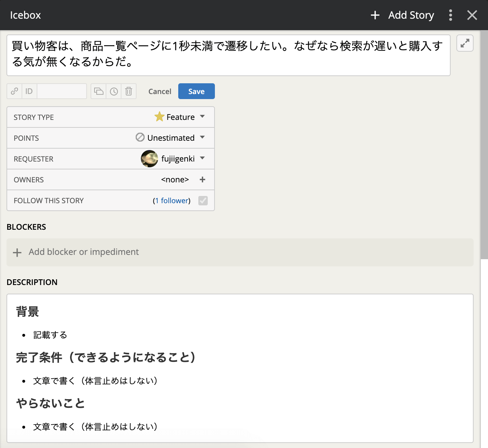Clone this story with duplicate icon
488x448 pixels.
[99, 91]
